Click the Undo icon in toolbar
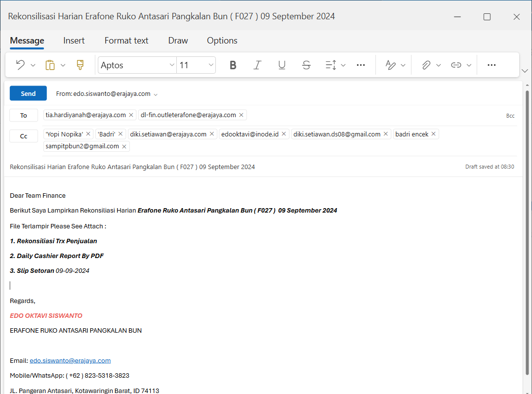The height and width of the screenshot is (394, 532). click(20, 65)
